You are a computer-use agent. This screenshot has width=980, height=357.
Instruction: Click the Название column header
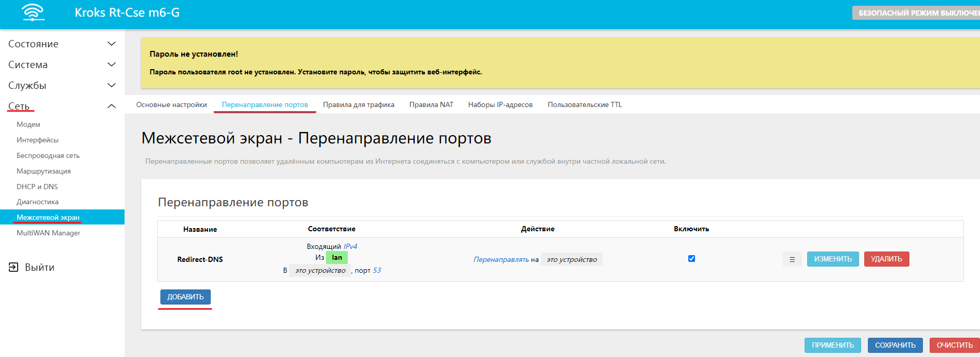[x=200, y=229]
